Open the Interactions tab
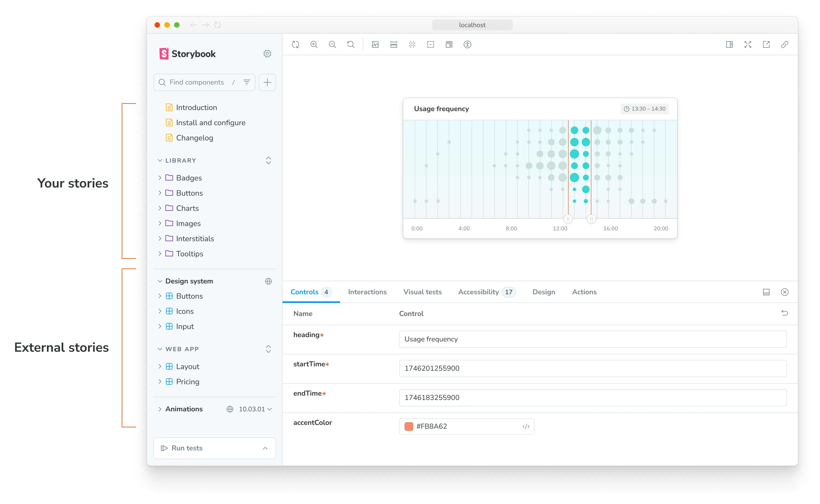The image size is (820, 504). point(367,292)
